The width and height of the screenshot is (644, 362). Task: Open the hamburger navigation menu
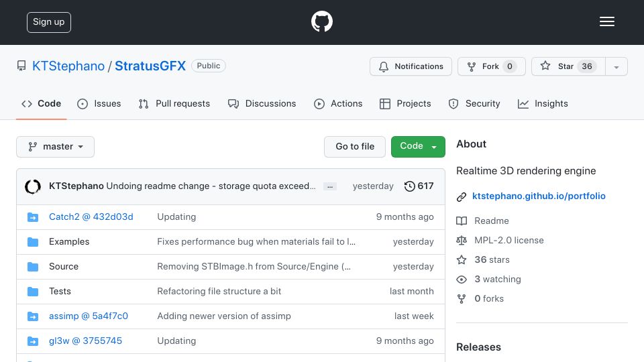click(606, 21)
